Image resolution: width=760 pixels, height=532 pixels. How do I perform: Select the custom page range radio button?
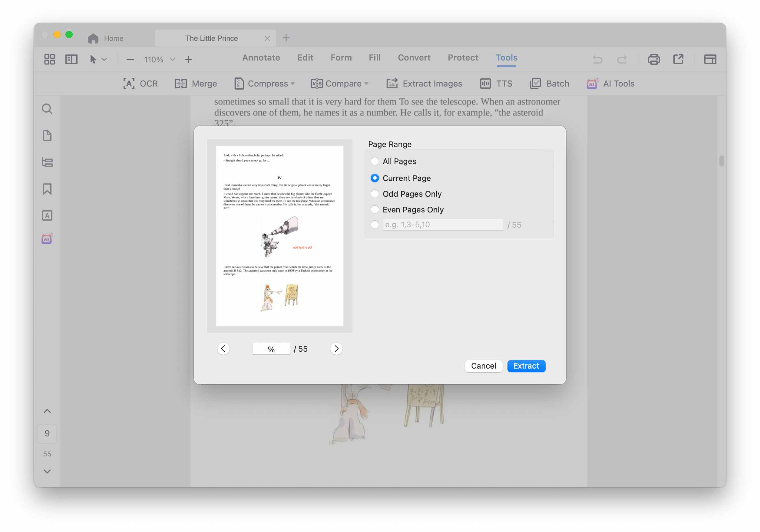375,225
